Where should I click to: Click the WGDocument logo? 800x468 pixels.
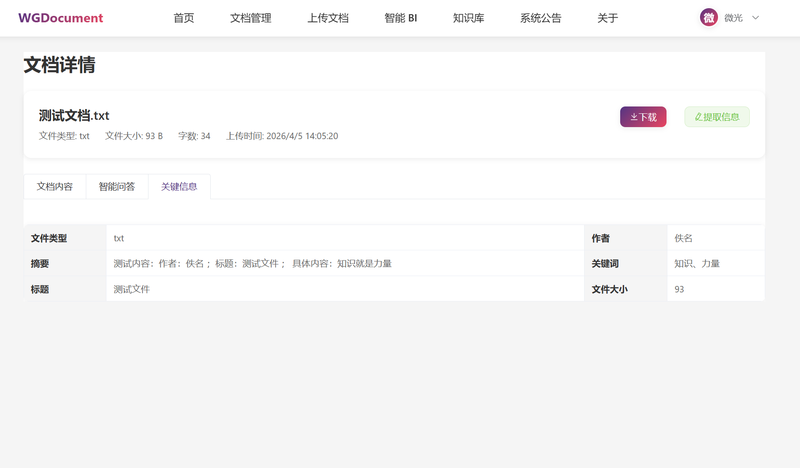[x=61, y=18]
